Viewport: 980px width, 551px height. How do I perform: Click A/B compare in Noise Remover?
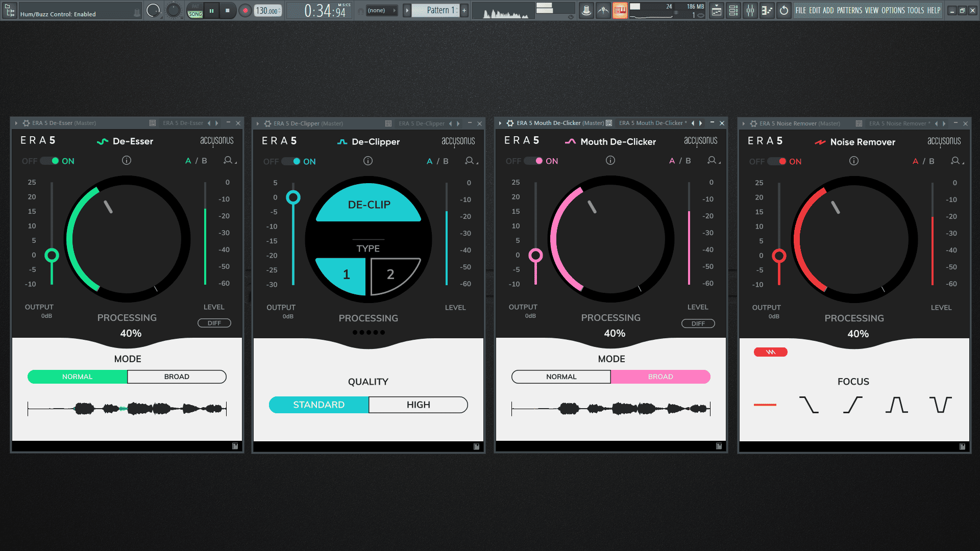click(923, 161)
